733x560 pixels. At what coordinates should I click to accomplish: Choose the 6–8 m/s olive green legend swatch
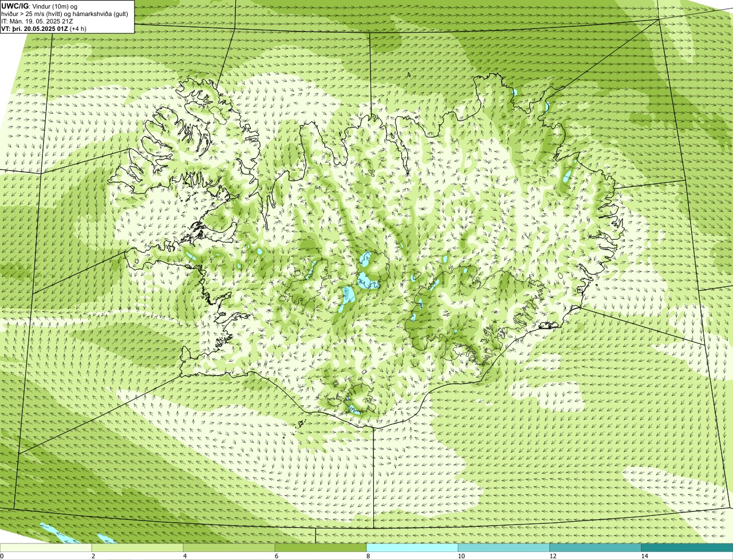[321, 547]
